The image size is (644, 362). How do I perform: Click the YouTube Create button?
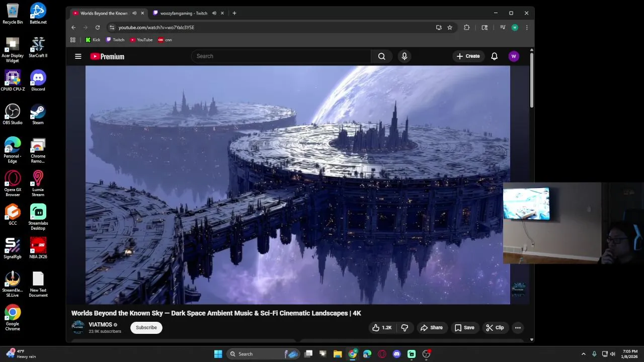pyautogui.click(x=468, y=56)
